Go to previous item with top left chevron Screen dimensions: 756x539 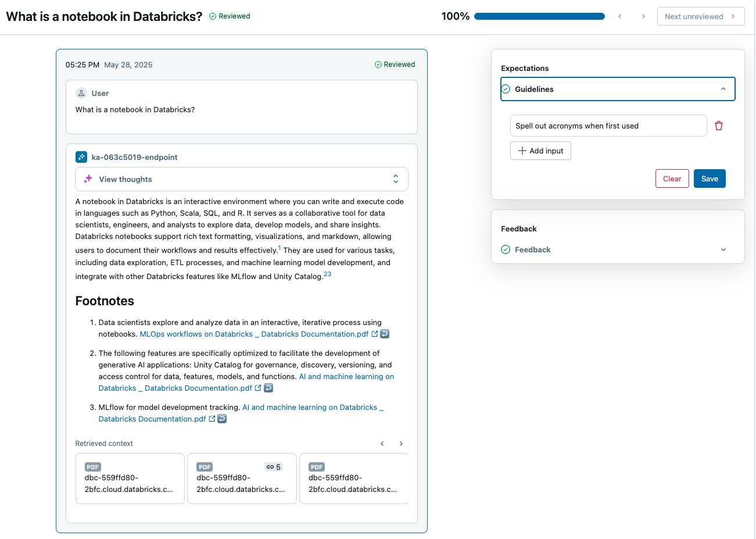pos(620,16)
